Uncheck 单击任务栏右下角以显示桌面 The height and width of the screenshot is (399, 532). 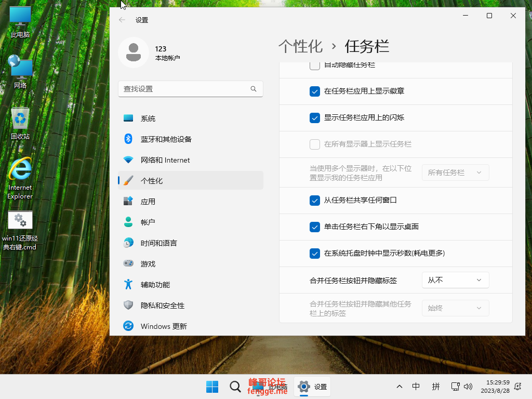click(314, 227)
